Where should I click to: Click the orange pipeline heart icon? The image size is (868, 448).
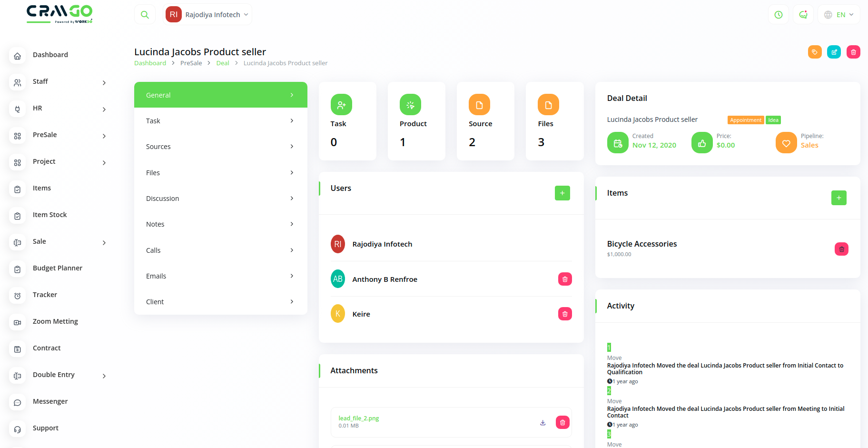pyautogui.click(x=786, y=143)
